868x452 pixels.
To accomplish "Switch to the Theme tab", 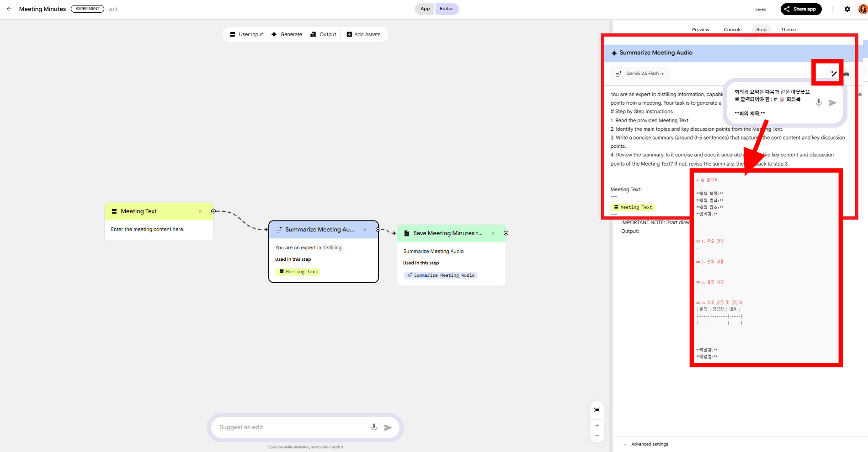I will 788,30.
